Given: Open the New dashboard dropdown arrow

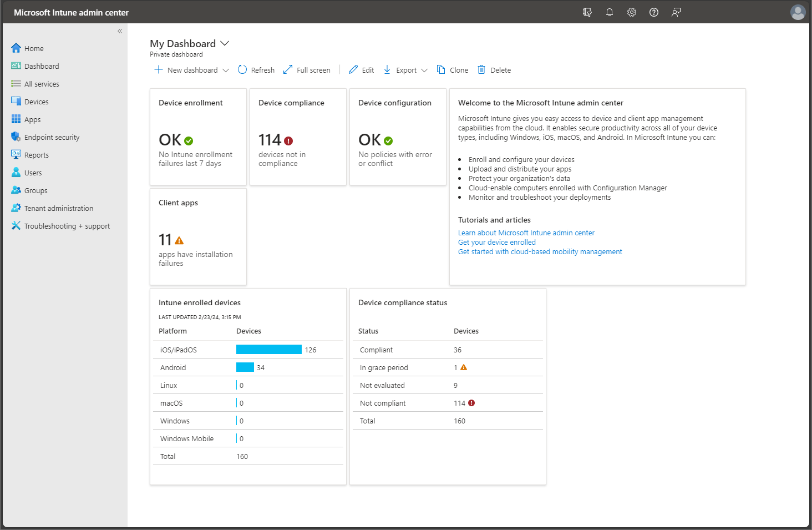Looking at the screenshot, I should [226, 70].
